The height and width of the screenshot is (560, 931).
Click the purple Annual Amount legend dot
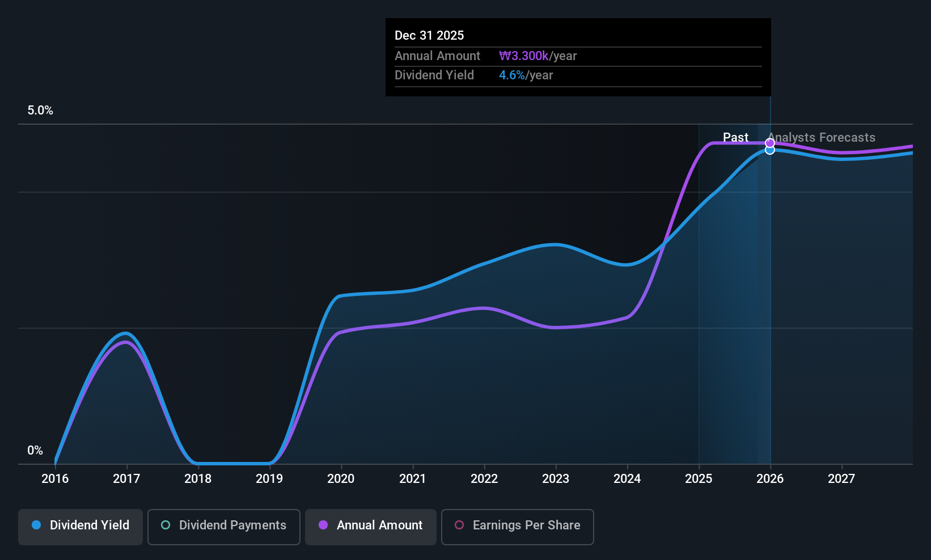(x=323, y=525)
